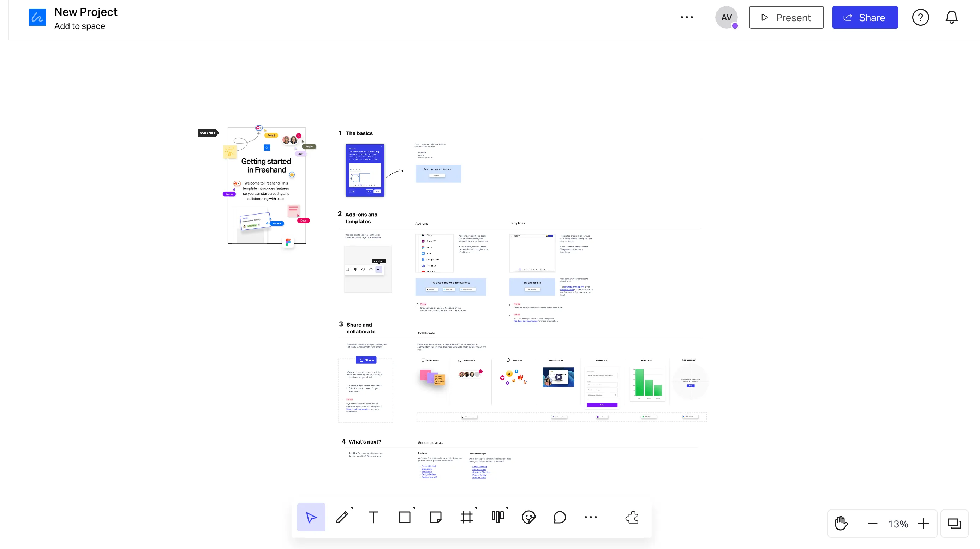Click the Start here label
The image size is (980, 549).
click(208, 133)
